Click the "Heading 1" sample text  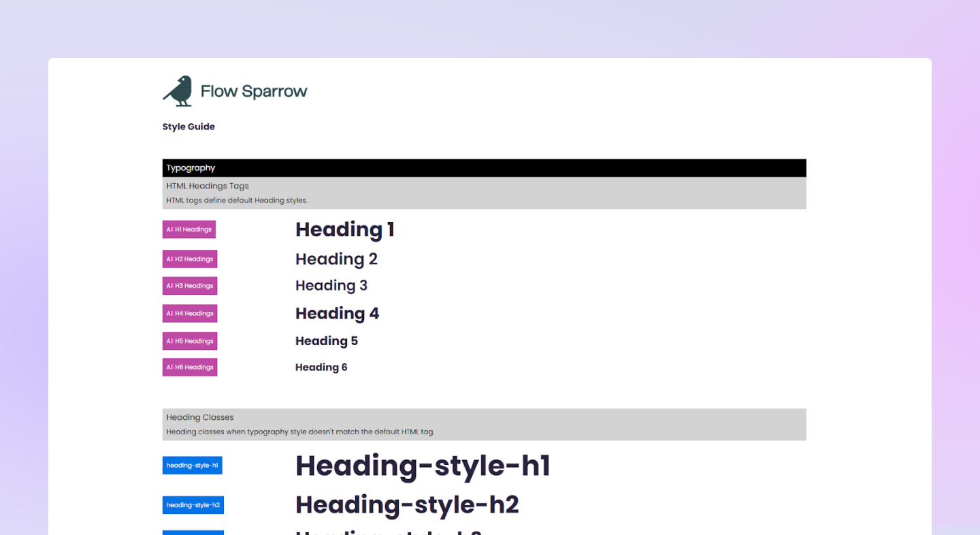344,229
